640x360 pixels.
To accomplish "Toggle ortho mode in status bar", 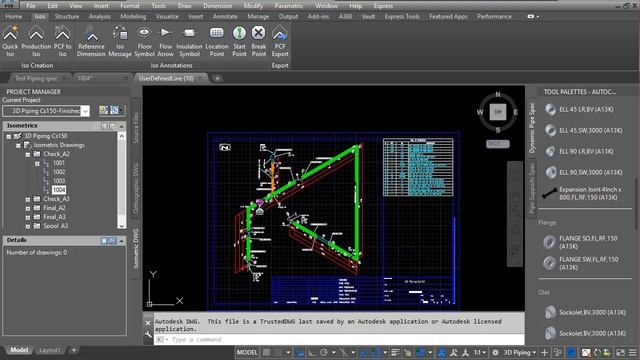I will point(312,352).
